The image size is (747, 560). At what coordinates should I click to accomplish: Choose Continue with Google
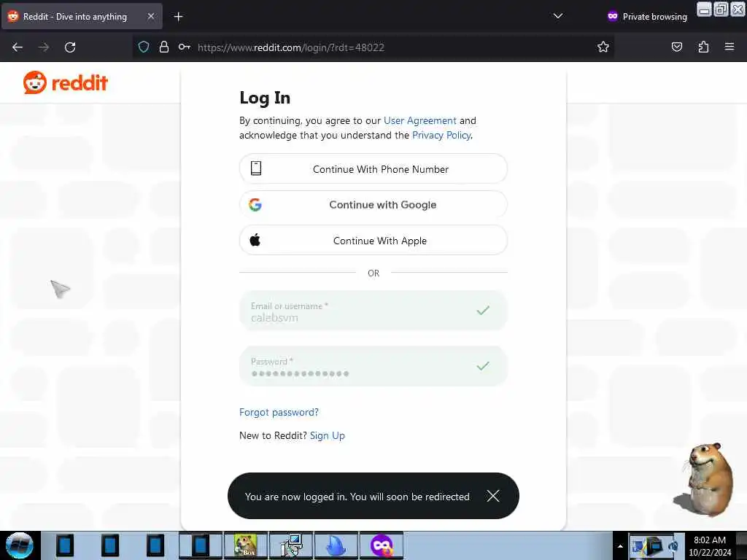pyautogui.click(x=373, y=205)
